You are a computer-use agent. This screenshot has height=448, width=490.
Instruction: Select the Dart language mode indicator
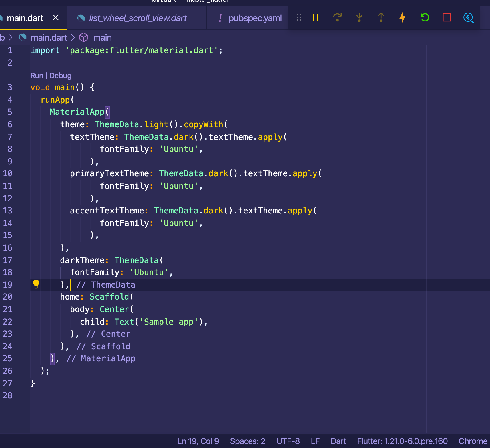[x=338, y=441]
